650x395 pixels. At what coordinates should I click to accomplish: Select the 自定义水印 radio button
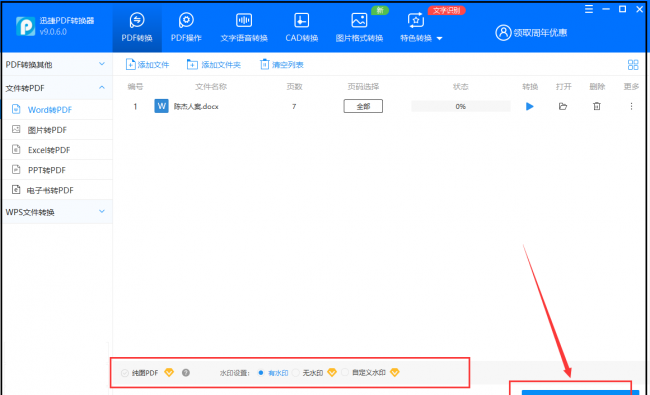(x=344, y=372)
